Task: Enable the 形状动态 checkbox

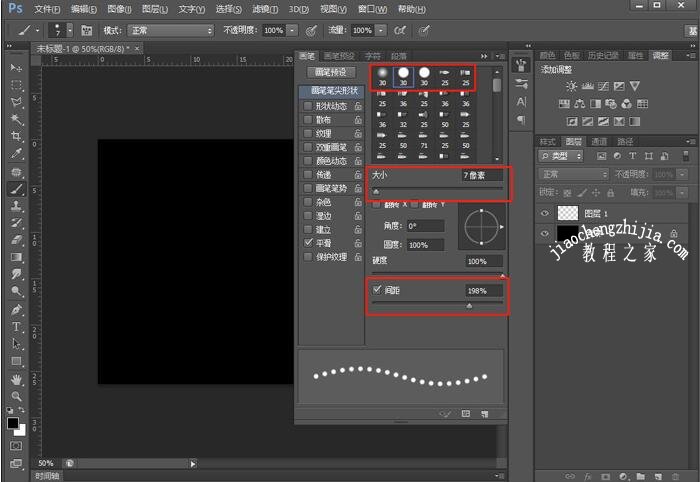Action: coord(308,106)
